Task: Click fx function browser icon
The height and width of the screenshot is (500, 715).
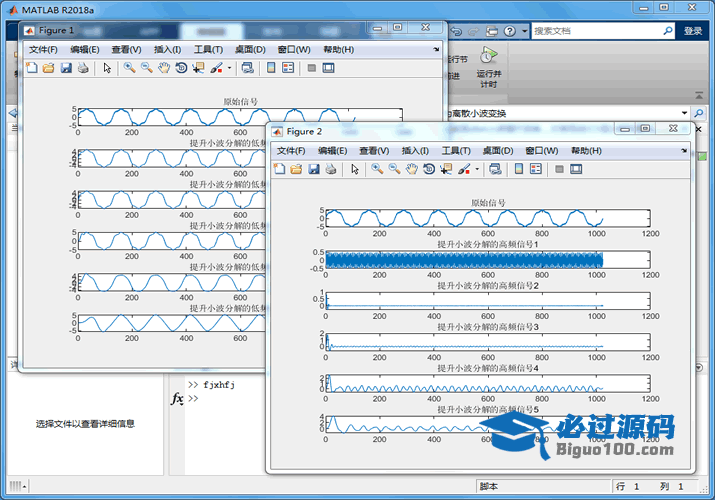Action: [x=177, y=399]
